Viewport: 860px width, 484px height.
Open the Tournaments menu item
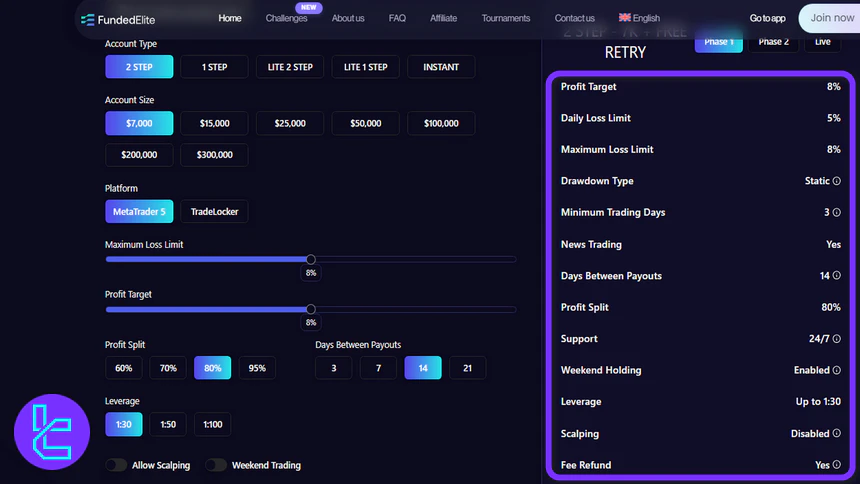(x=506, y=18)
